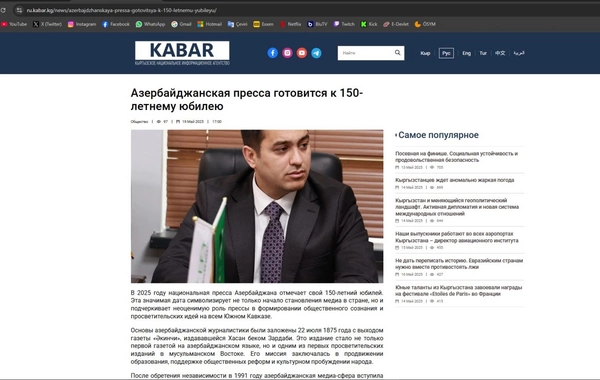Open the X (Twitter) bookmark
600x380 pixels.
(x=47, y=24)
